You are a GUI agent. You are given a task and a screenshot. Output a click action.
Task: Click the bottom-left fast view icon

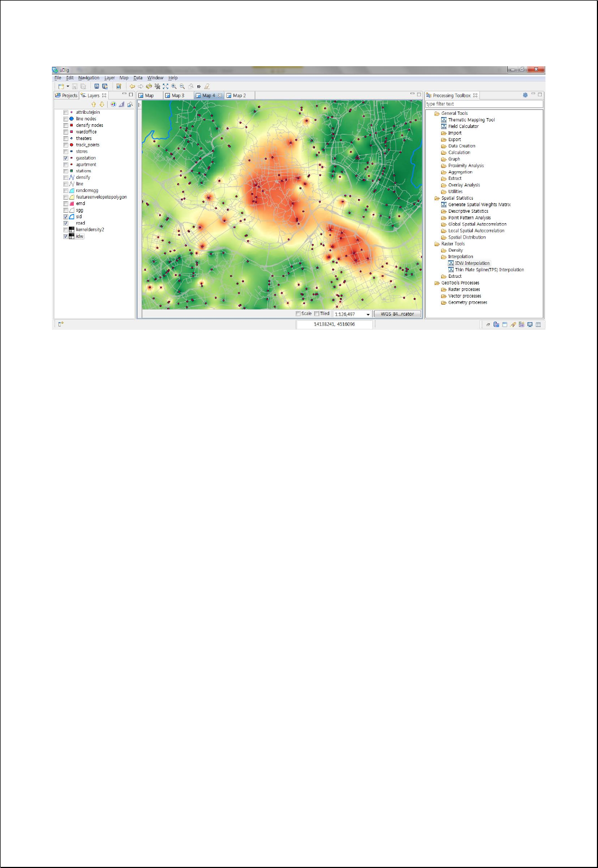click(61, 324)
